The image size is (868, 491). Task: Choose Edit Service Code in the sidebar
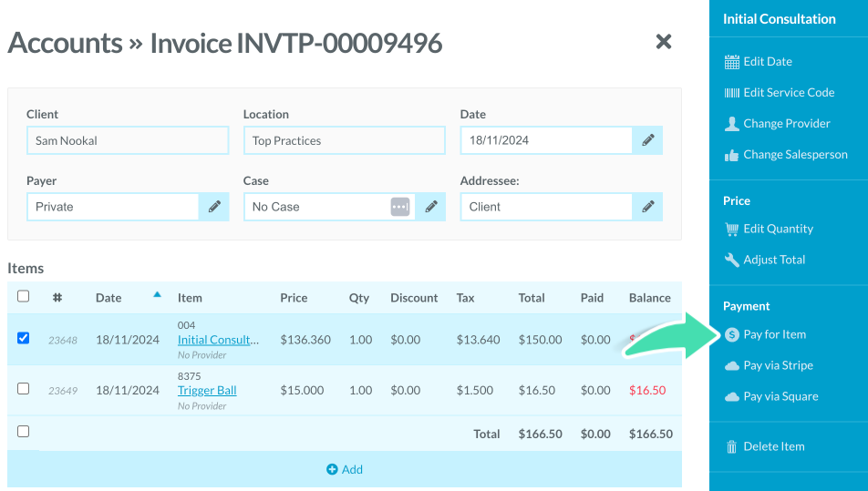click(789, 93)
